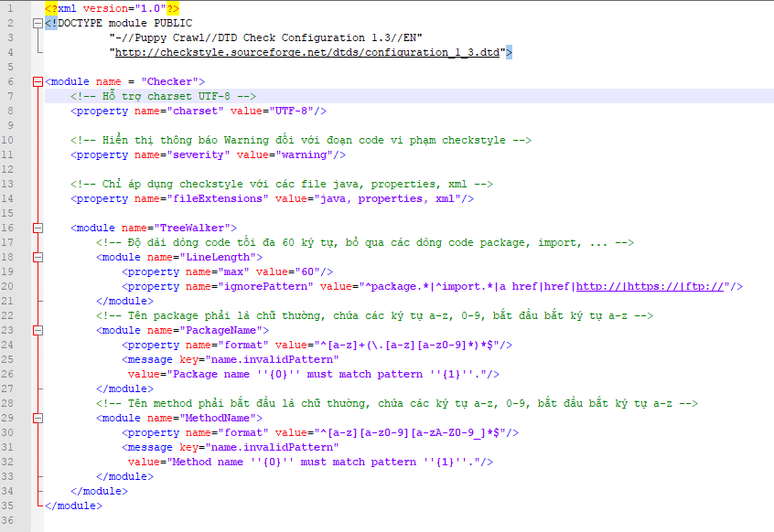Click the "warning" severity value

(309, 154)
